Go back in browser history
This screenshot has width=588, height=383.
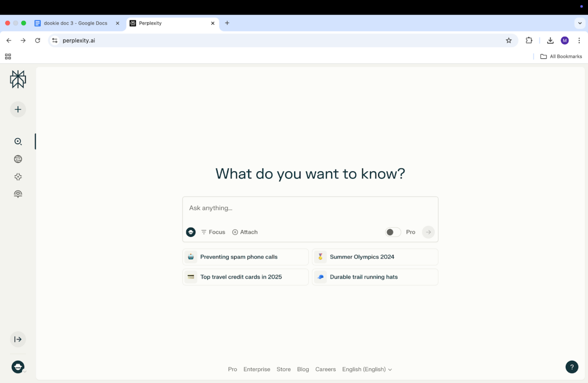[9, 40]
